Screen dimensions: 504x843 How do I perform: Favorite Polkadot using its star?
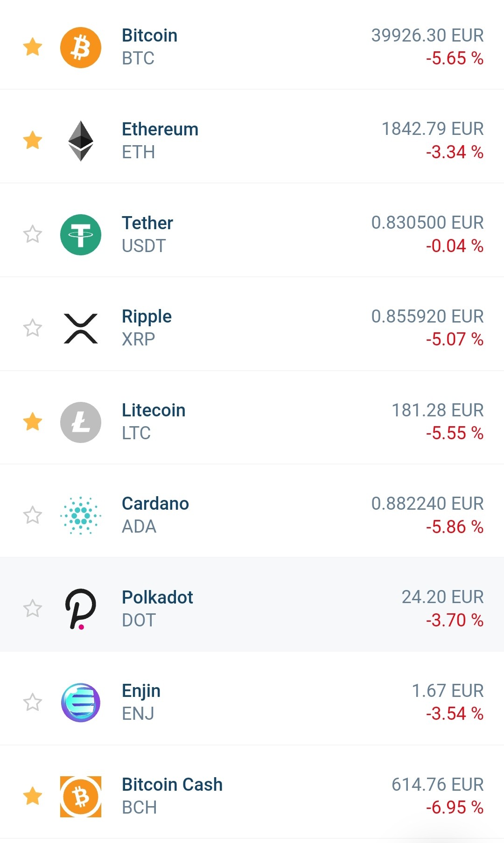point(33,608)
